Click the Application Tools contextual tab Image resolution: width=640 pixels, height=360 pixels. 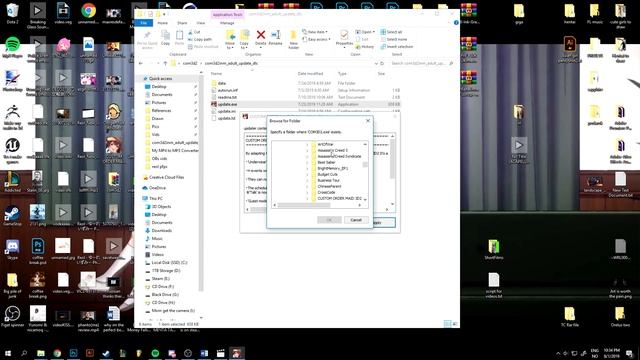pos(228,14)
